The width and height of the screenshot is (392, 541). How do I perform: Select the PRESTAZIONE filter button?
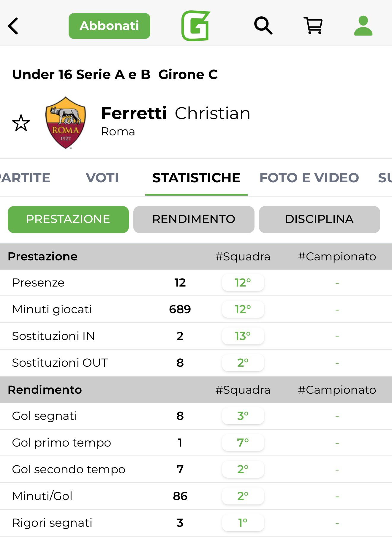point(68,219)
